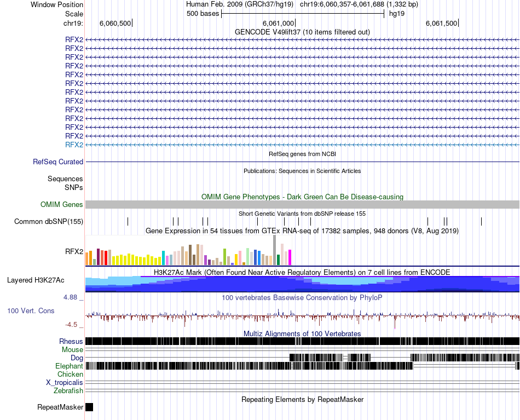The image size is (520, 420).
Task: Click the Chicken alignment label
Action: [x=70, y=374]
